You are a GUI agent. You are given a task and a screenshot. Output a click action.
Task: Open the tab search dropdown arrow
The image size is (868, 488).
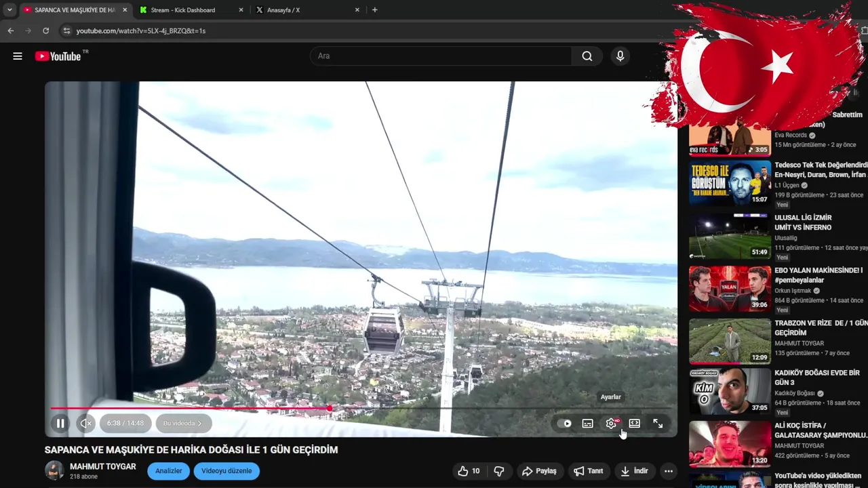9,10
